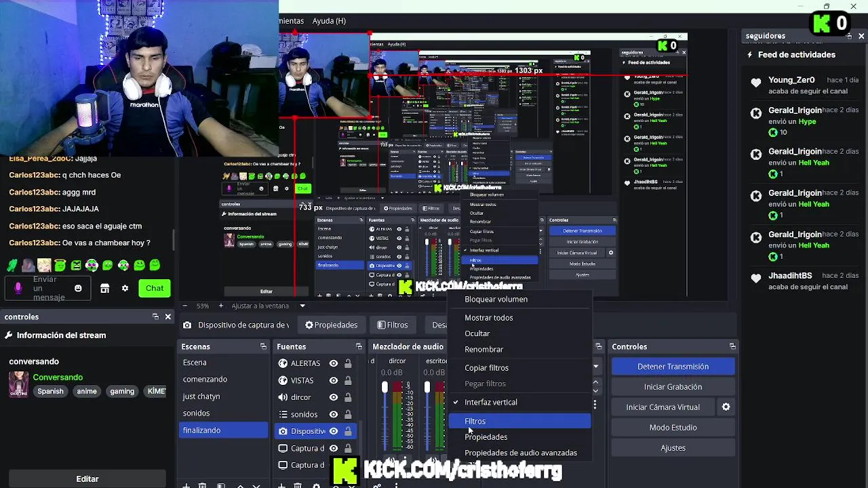Choose Ocultar in context menu

pos(519,333)
